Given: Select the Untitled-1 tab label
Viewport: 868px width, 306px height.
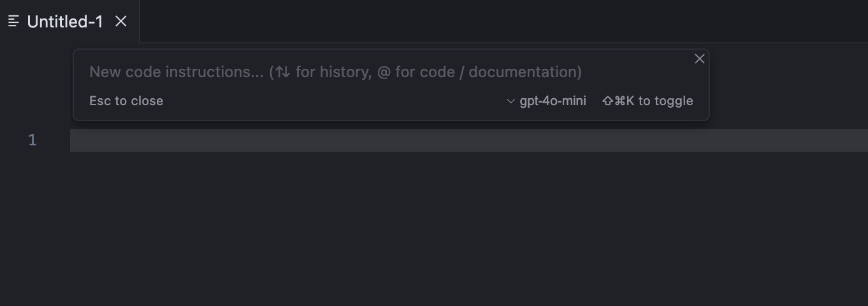Looking at the screenshot, I should [65, 22].
